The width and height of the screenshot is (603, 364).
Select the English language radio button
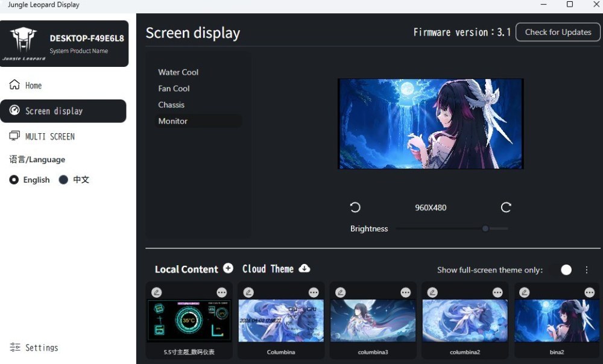14,180
